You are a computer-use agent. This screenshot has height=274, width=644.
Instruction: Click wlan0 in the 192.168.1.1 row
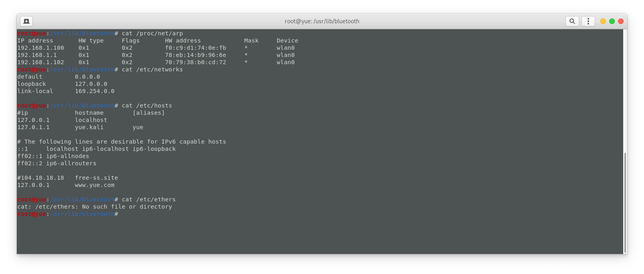coord(286,55)
